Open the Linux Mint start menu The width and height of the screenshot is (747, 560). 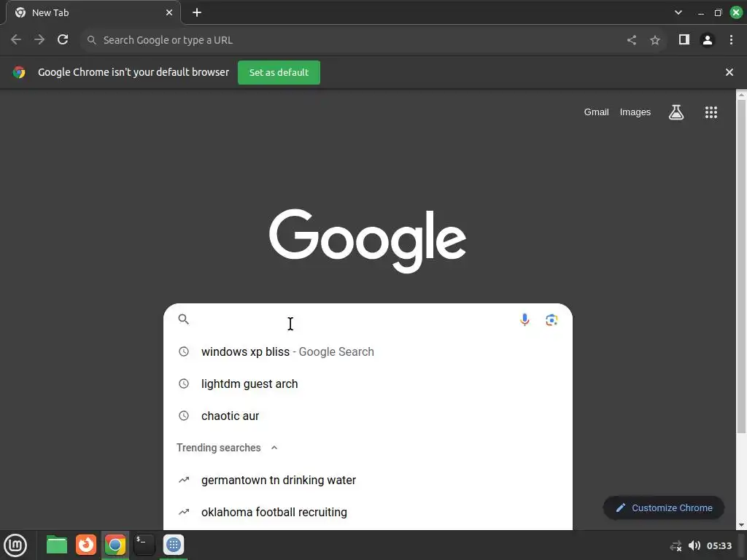15,545
